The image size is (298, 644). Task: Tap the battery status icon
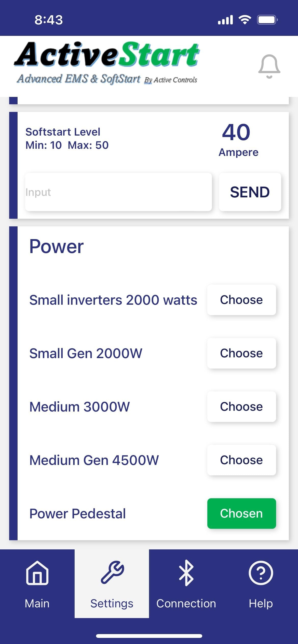pyautogui.click(x=267, y=20)
